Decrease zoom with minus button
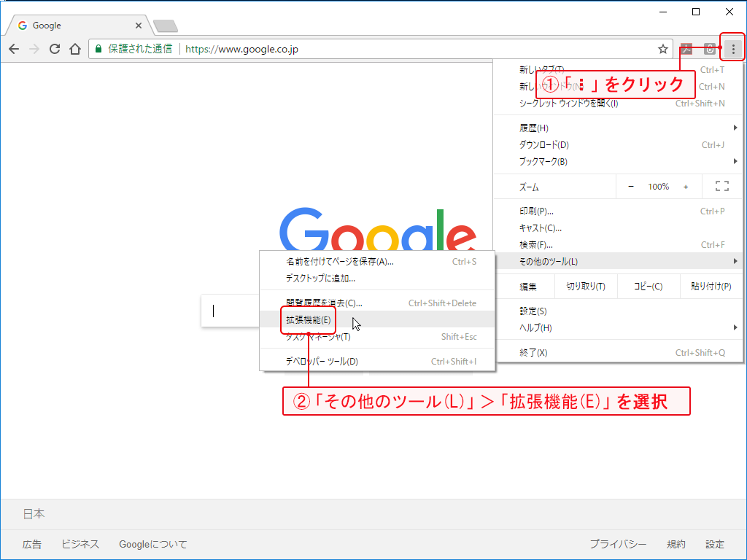This screenshot has width=747, height=560. [x=631, y=187]
